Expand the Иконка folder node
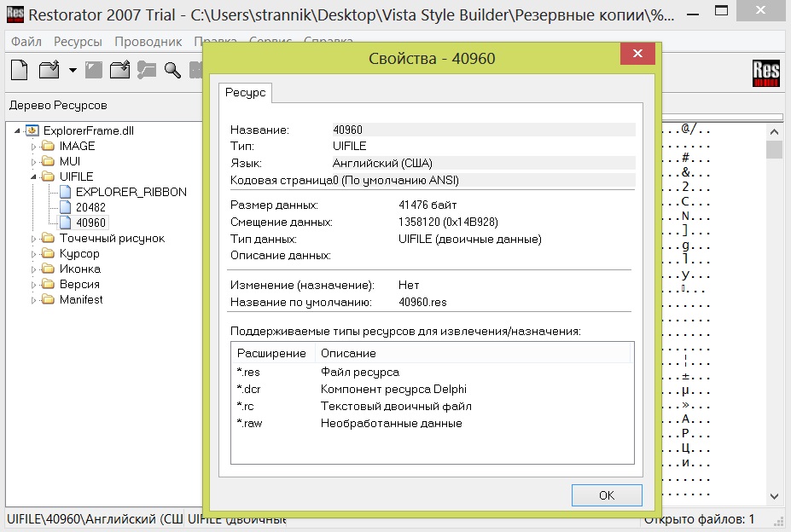The image size is (791, 532). [x=33, y=269]
